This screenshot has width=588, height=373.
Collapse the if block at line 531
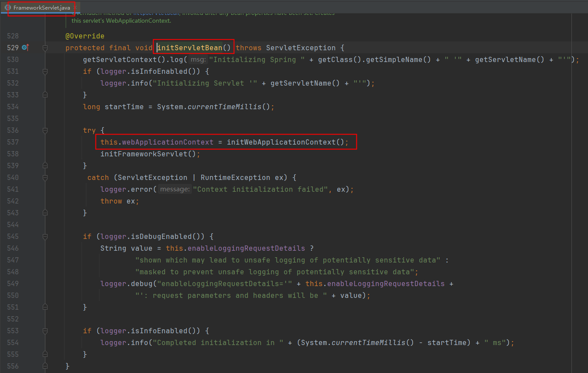[x=45, y=71]
